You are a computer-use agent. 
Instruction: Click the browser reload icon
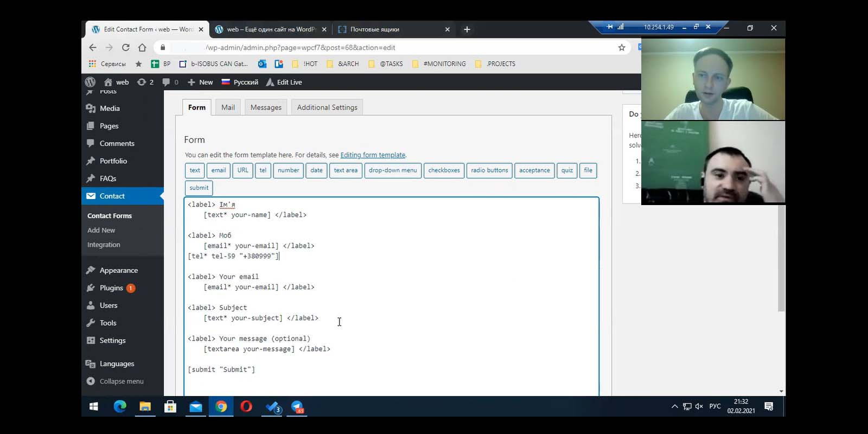coord(126,48)
